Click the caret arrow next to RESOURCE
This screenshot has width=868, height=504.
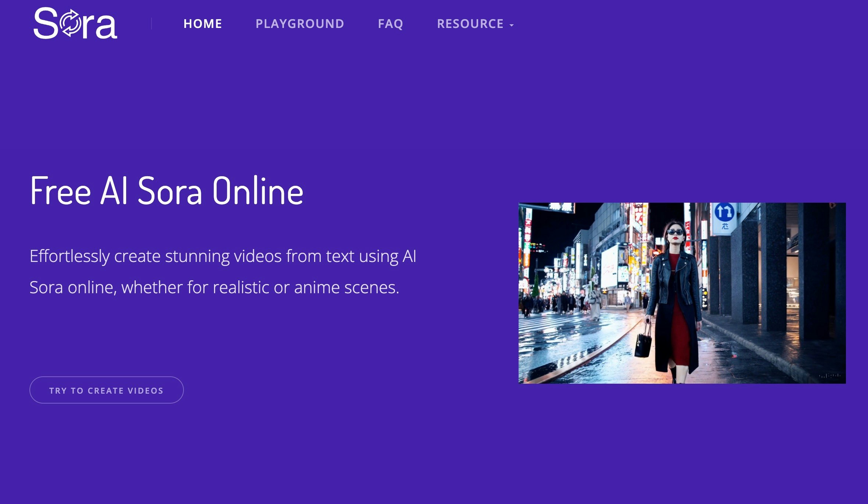pyautogui.click(x=512, y=25)
